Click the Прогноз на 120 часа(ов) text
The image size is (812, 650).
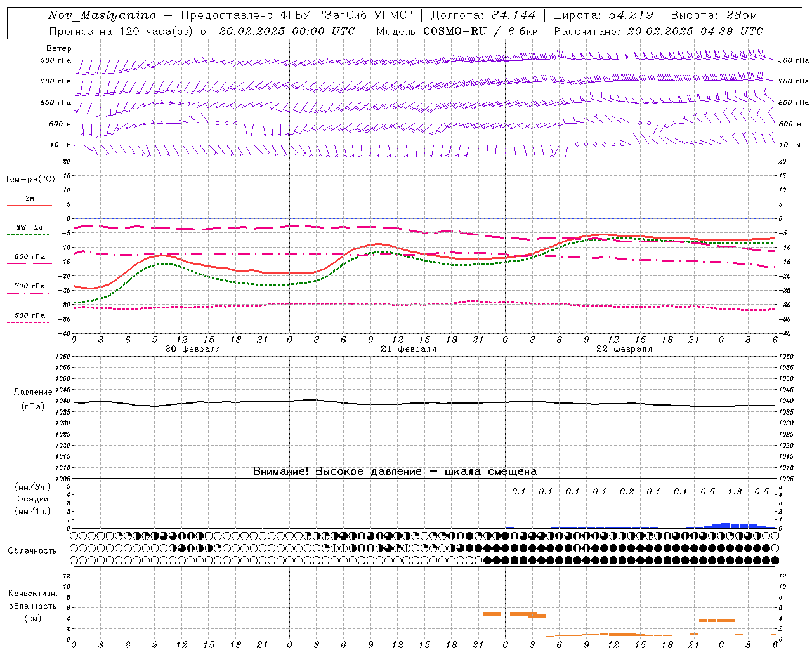point(122,31)
